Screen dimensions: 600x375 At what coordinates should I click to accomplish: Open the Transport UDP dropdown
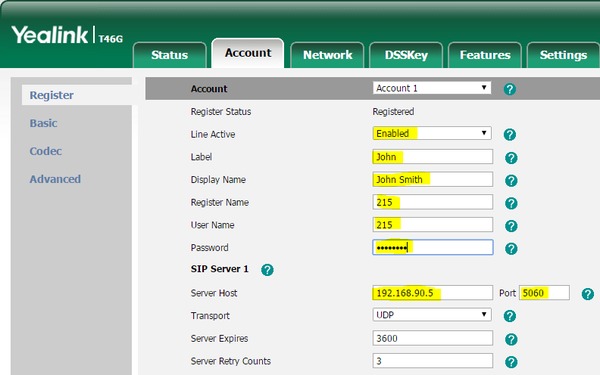click(x=432, y=315)
